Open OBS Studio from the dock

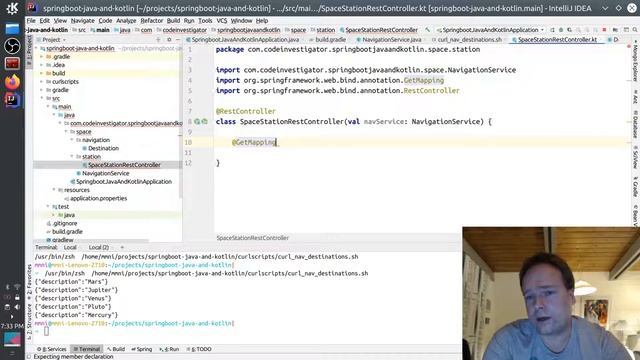12,46
